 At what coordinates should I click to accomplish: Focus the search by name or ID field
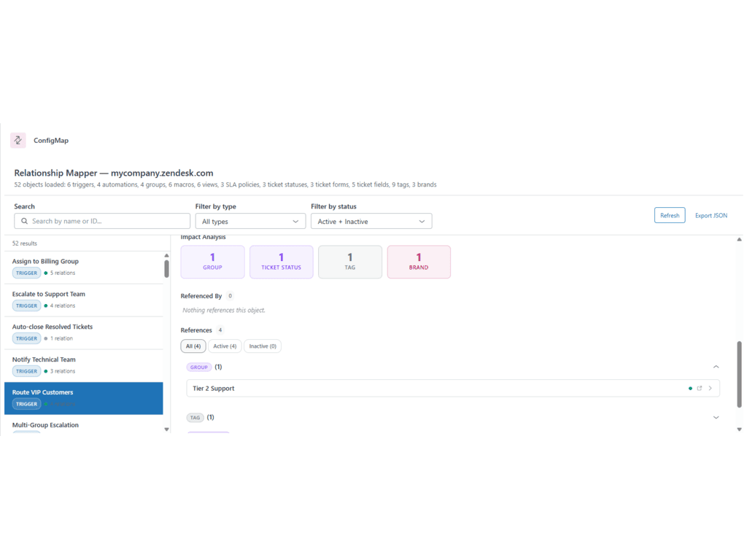(102, 221)
